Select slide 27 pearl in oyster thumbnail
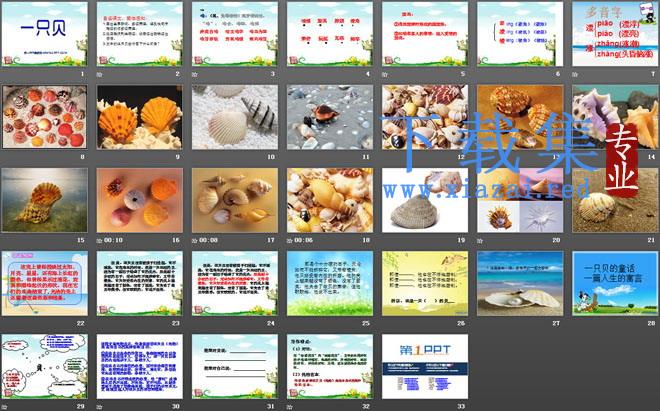This screenshot has width=660, height=411. tap(520, 283)
